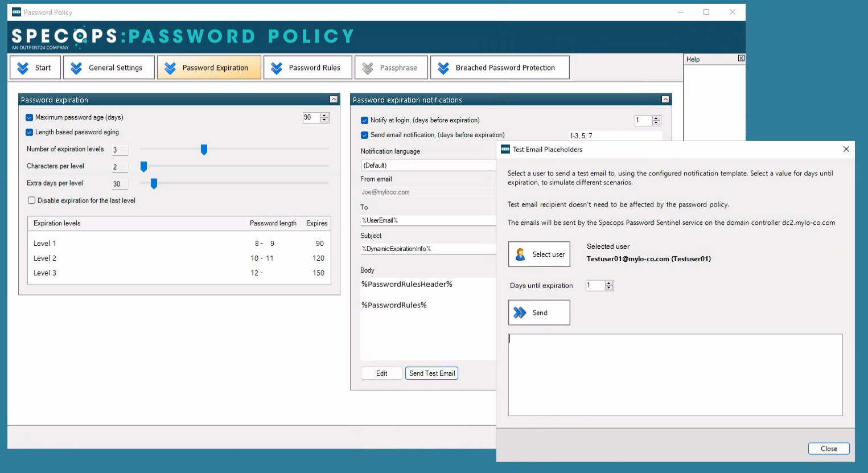868x473 pixels.
Task: Click the Extra days per level slider handle
Action: (x=154, y=184)
